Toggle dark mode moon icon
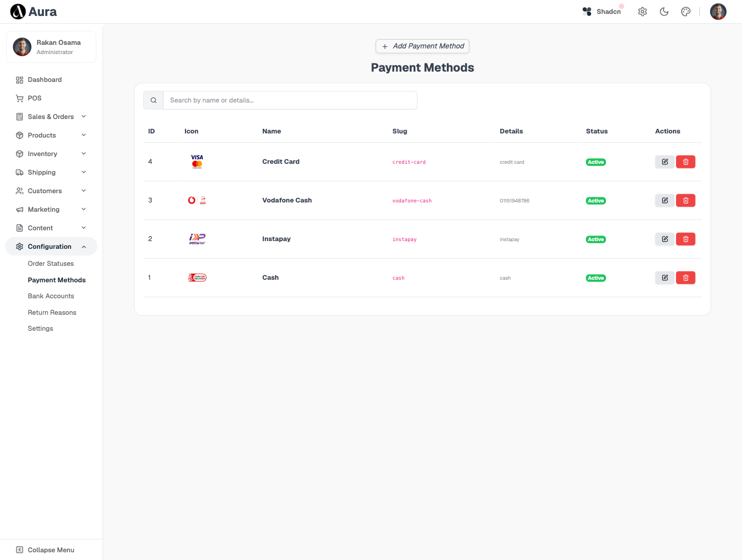This screenshot has width=742, height=560. 664,11
